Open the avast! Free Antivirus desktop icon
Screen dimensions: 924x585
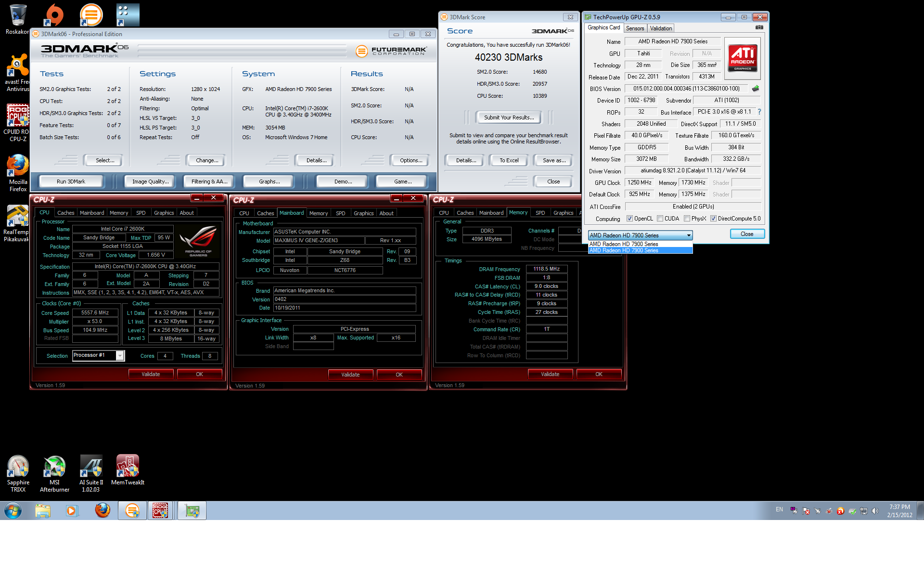18,72
